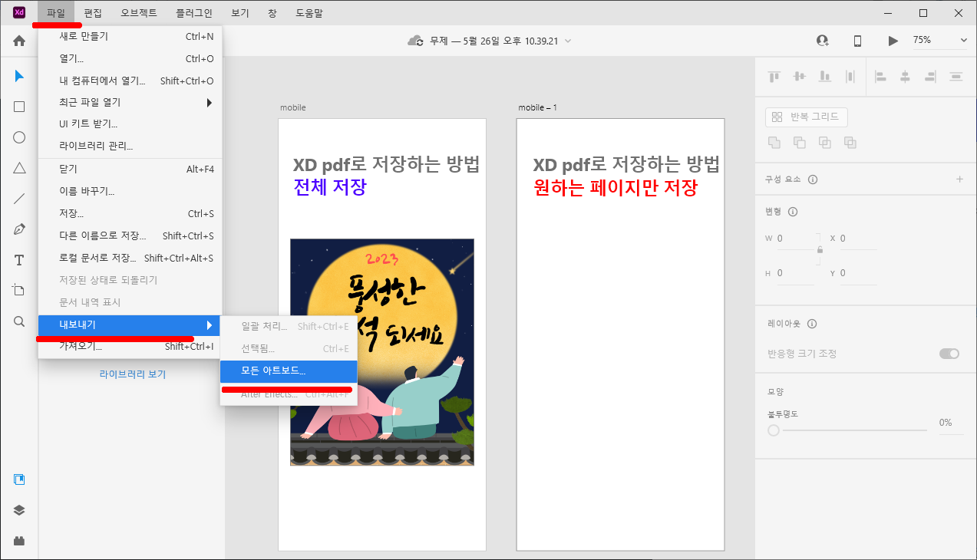Select the Zoom tool

[x=18, y=321]
